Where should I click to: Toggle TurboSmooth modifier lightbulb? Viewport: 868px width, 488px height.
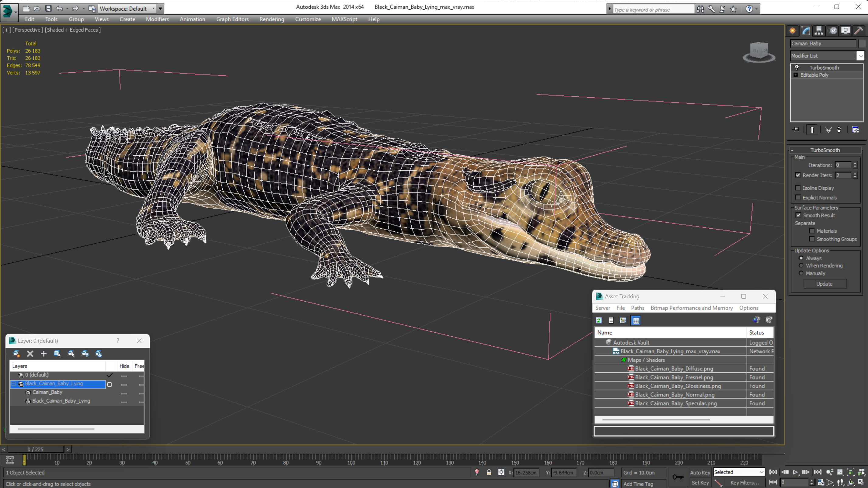[797, 67]
